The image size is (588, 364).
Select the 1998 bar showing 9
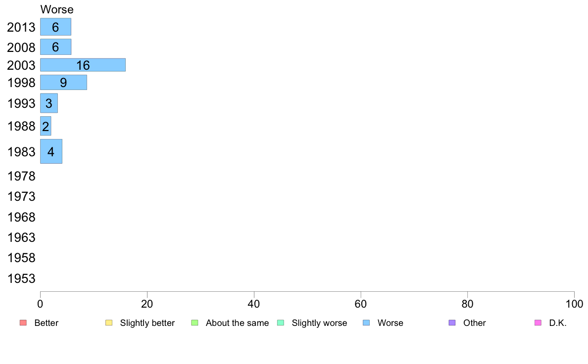pos(63,83)
